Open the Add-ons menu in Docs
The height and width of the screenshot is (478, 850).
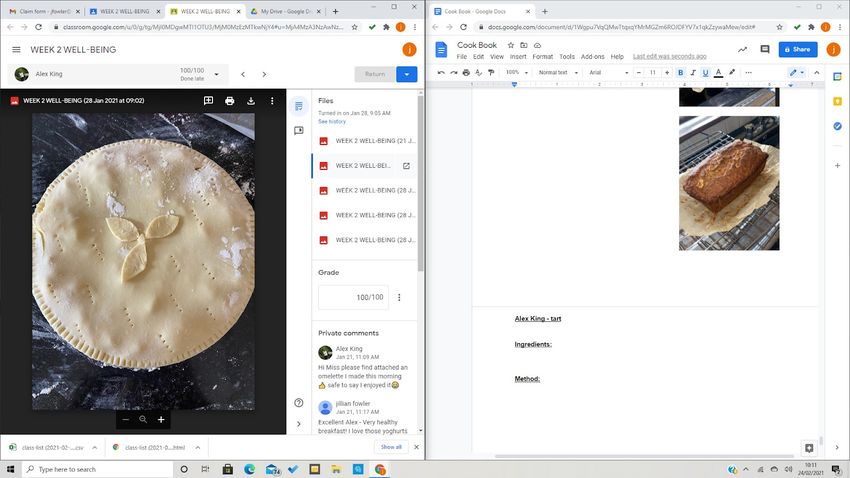coord(593,56)
